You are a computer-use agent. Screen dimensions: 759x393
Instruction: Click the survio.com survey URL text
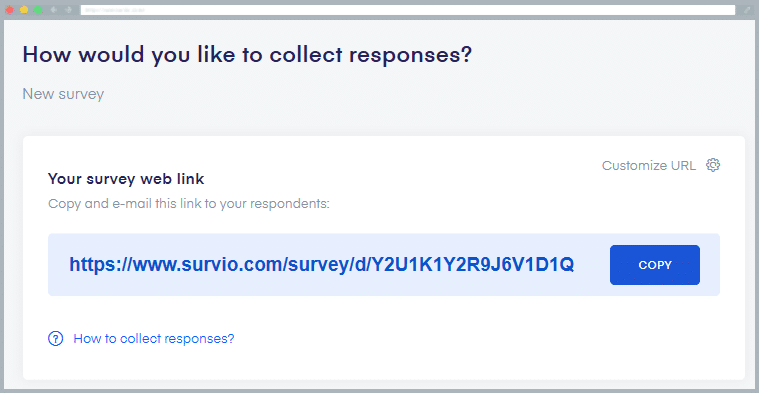[321, 265]
